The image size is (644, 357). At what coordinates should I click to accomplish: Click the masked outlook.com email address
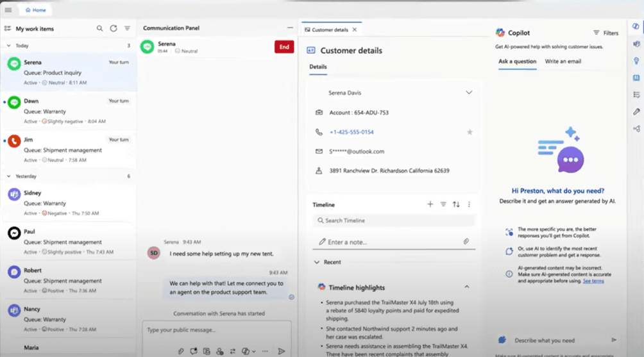tap(357, 151)
